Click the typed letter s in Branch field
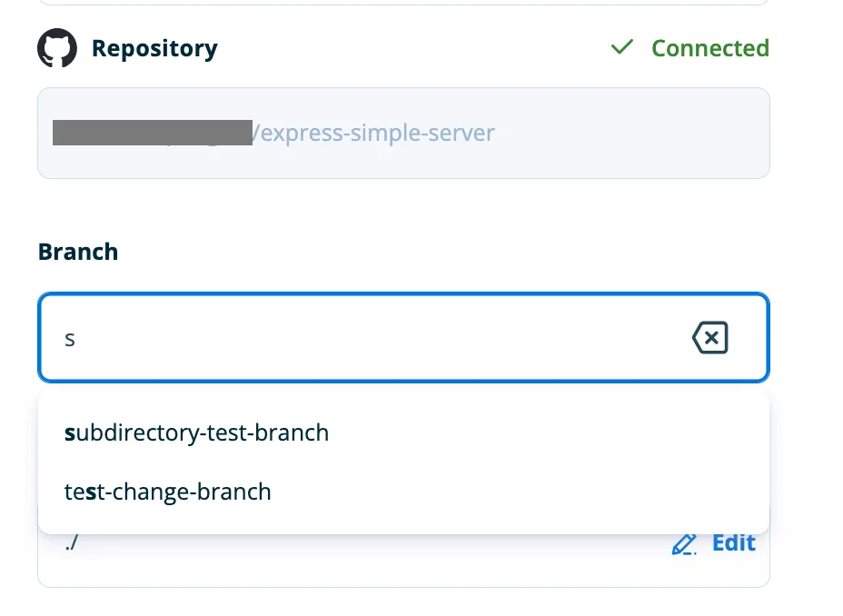The height and width of the screenshot is (616, 843). (x=70, y=338)
